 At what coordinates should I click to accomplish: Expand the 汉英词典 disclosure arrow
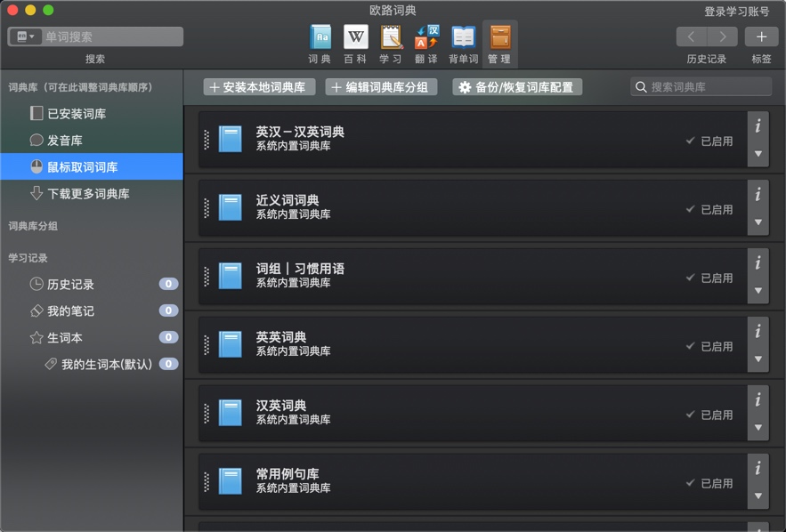tap(758, 427)
